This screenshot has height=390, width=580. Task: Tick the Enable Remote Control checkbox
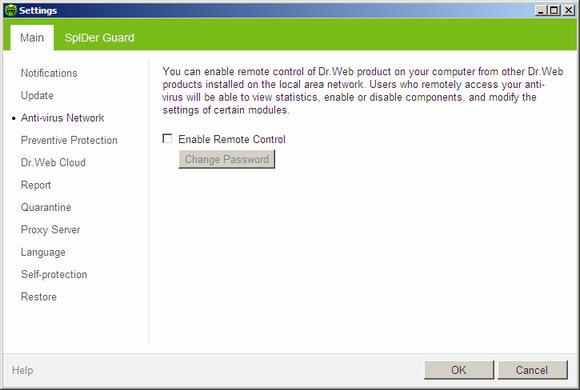167,139
